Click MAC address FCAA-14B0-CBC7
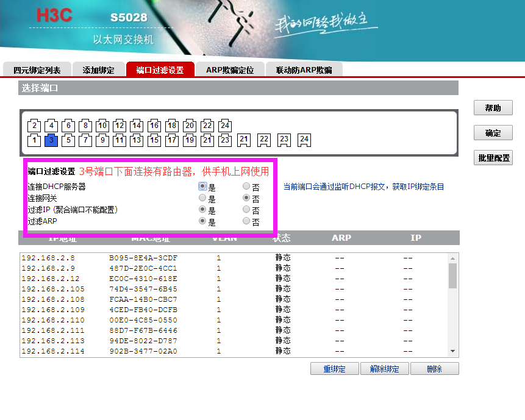 (143, 299)
